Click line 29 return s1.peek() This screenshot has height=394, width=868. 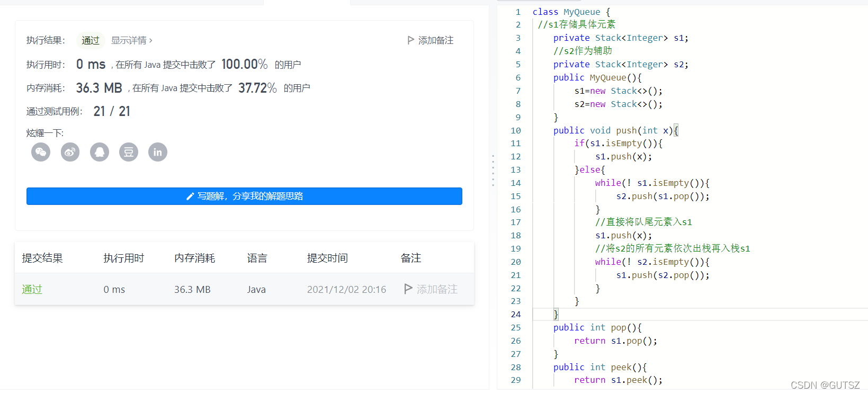point(618,380)
